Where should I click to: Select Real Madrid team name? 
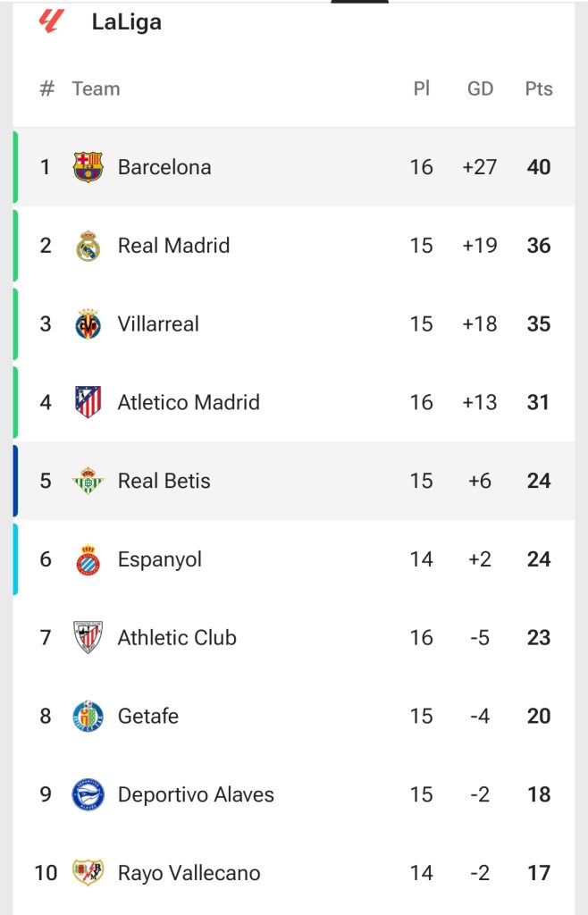coord(173,246)
